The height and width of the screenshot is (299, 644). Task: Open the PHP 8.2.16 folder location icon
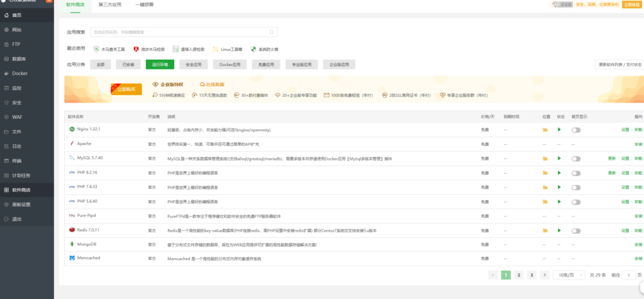(x=545, y=173)
